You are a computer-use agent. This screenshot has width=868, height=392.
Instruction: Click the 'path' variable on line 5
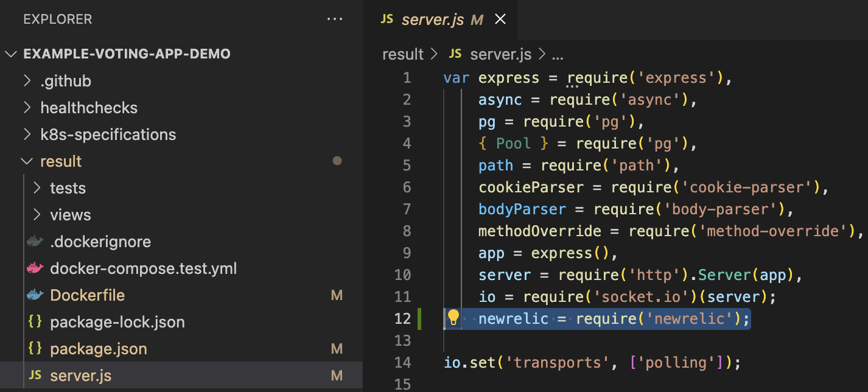pos(496,166)
